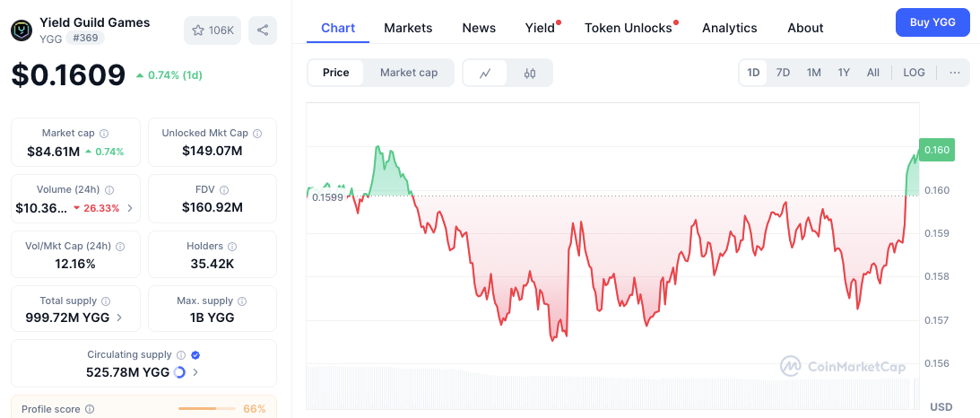Expand the 24h volume details arrow

[130, 208]
